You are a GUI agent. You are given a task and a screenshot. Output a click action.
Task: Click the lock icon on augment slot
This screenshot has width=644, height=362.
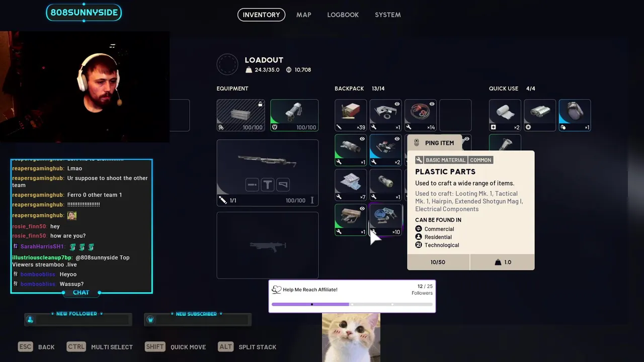pyautogui.click(x=260, y=104)
